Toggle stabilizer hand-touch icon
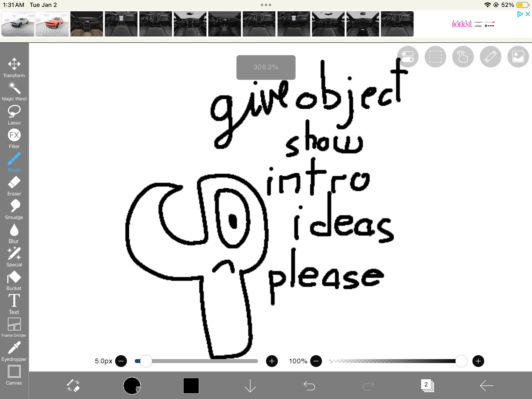This screenshot has height=399, width=532. click(463, 57)
